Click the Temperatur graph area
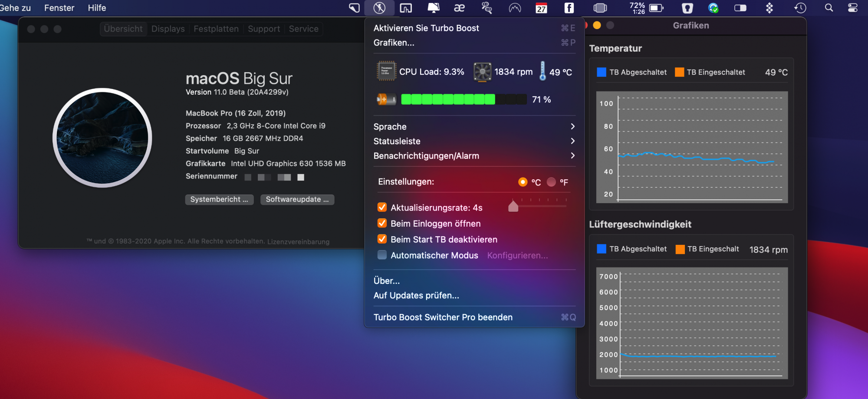 tap(692, 147)
